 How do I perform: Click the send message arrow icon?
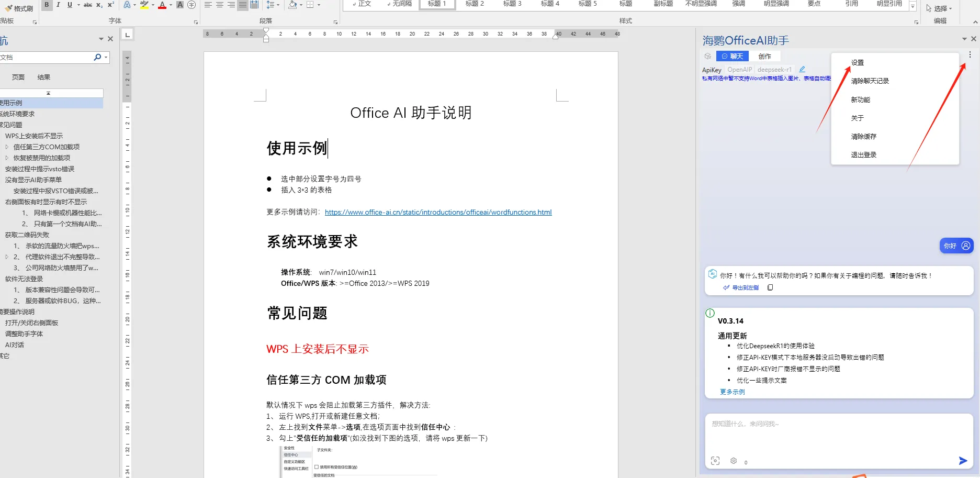[x=962, y=461]
